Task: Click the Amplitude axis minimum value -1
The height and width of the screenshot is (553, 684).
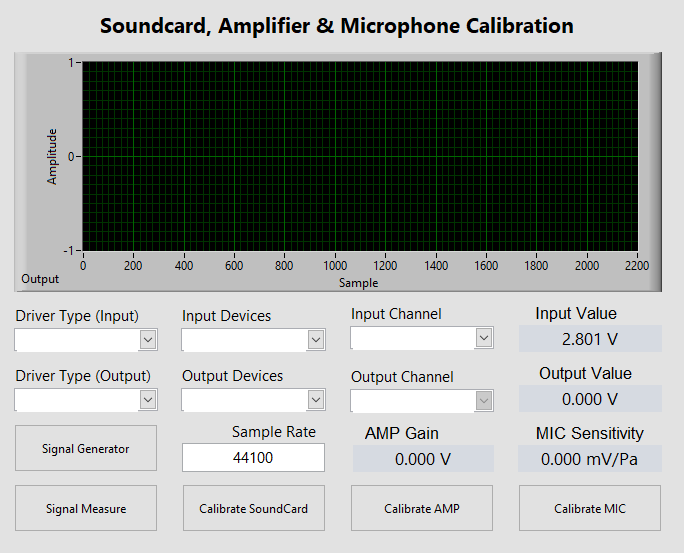Action: click(x=70, y=250)
